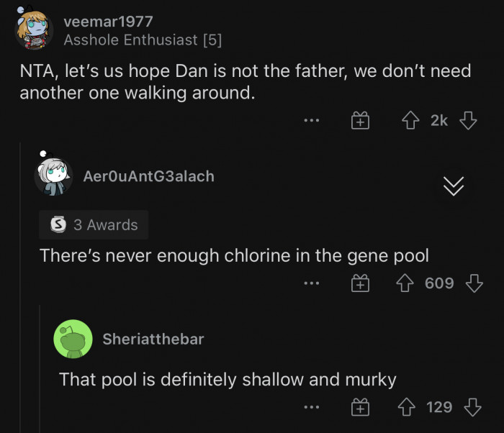
Task: Click AerOuAntG3alach's avatar image
Action: click(53, 177)
